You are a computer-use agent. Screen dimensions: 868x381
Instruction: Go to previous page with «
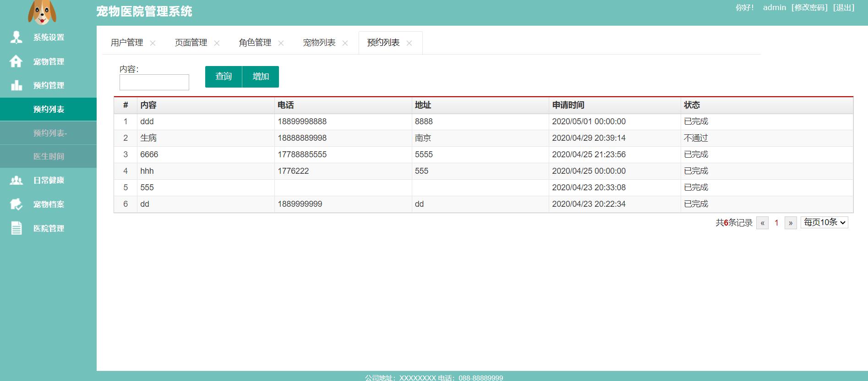(x=762, y=223)
